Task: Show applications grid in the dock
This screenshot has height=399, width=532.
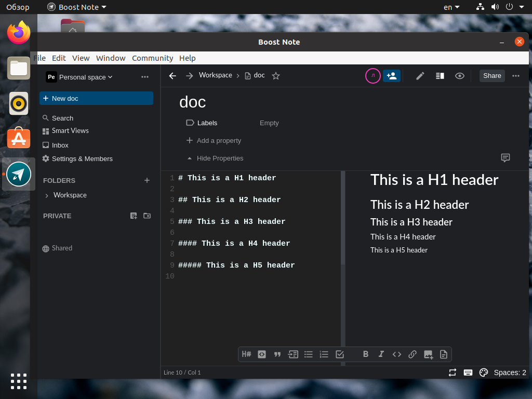Action: pyautogui.click(x=19, y=381)
